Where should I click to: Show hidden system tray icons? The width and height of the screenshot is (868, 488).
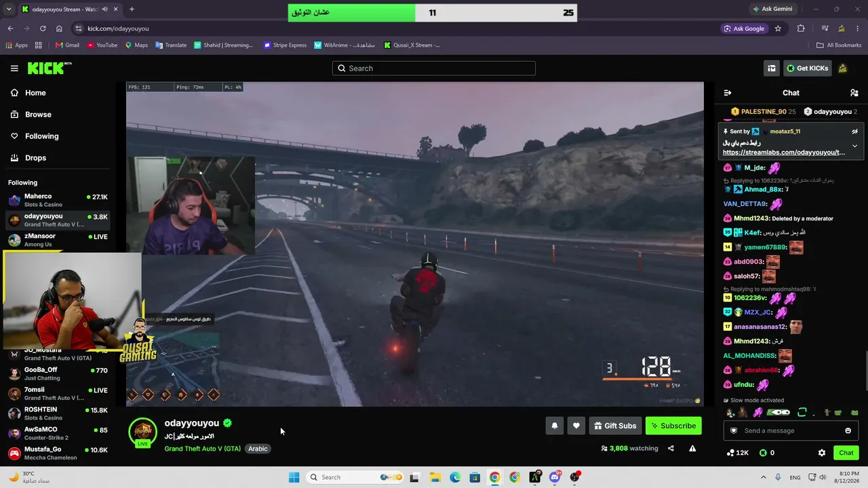click(x=764, y=477)
